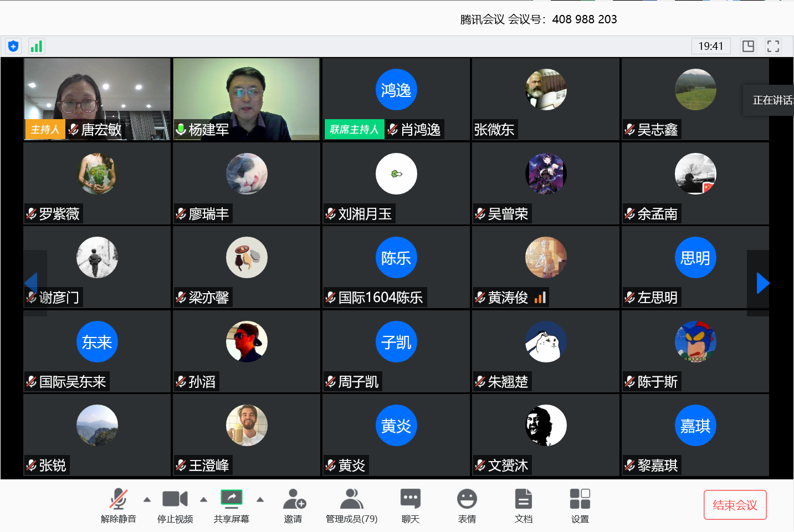Enter full screen mode
Image resolution: width=794 pixels, height=532 pixels.
pos(773,46)
